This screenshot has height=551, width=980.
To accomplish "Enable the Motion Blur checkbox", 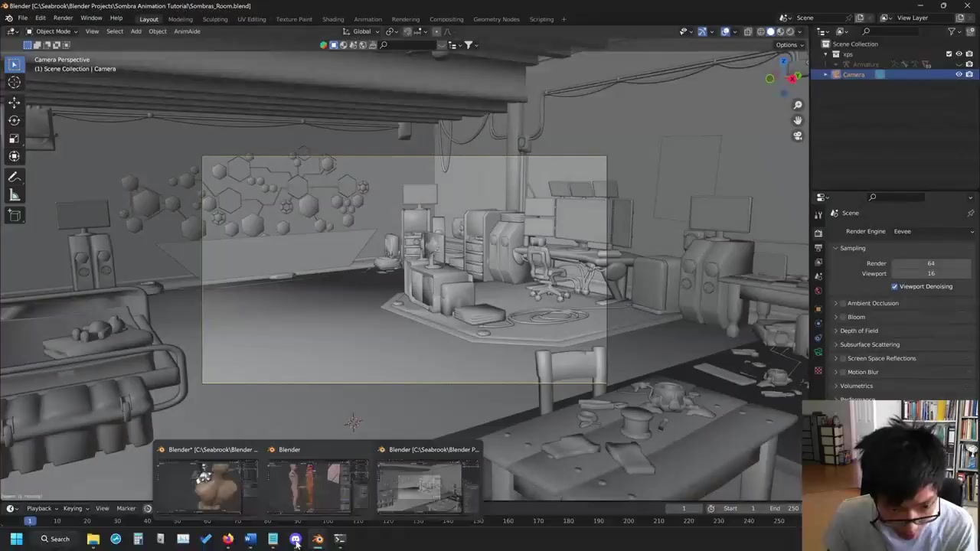I will [843, 372].
